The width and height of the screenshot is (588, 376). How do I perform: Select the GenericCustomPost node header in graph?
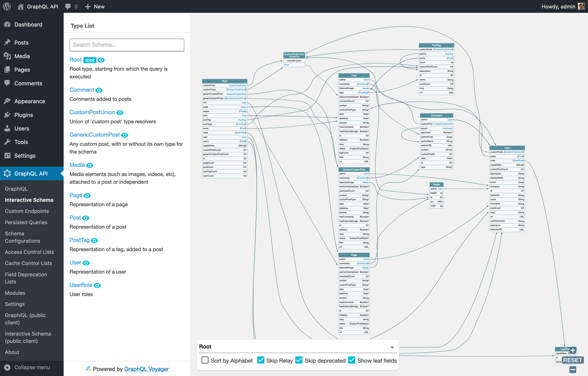pos(354,169)
